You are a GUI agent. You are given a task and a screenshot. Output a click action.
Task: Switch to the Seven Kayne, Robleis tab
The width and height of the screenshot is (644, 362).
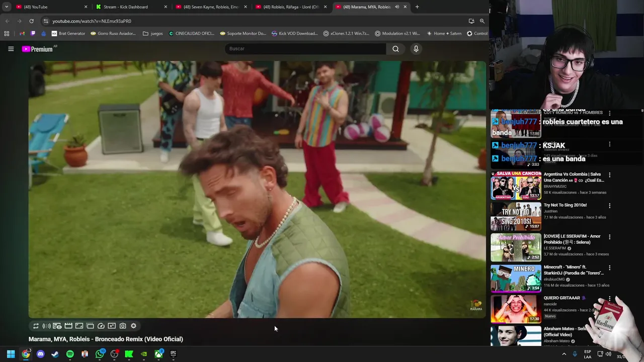pos(211,7)
